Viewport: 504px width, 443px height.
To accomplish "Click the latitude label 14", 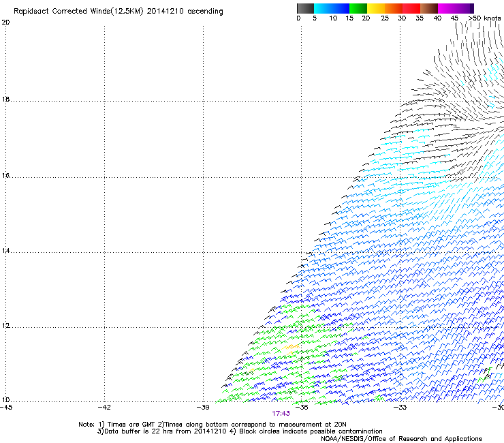I will click(5, 250).
